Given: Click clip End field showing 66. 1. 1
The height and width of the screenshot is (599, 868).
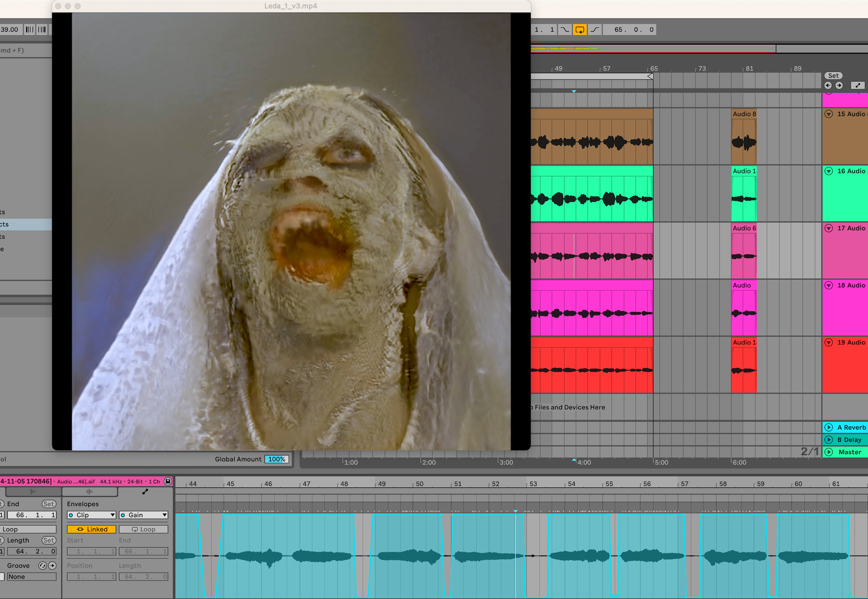Looking at the screenshot, I should (x=31, y=515).
